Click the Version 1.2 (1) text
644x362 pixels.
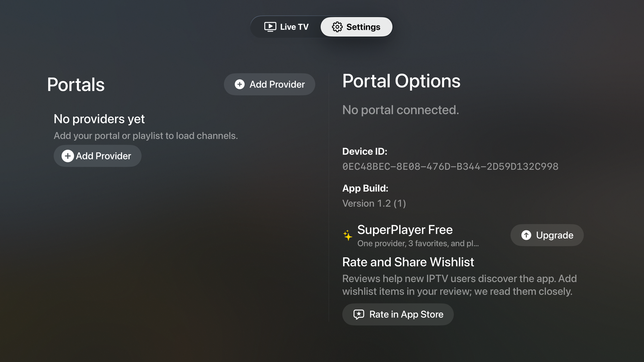(374, 203)
